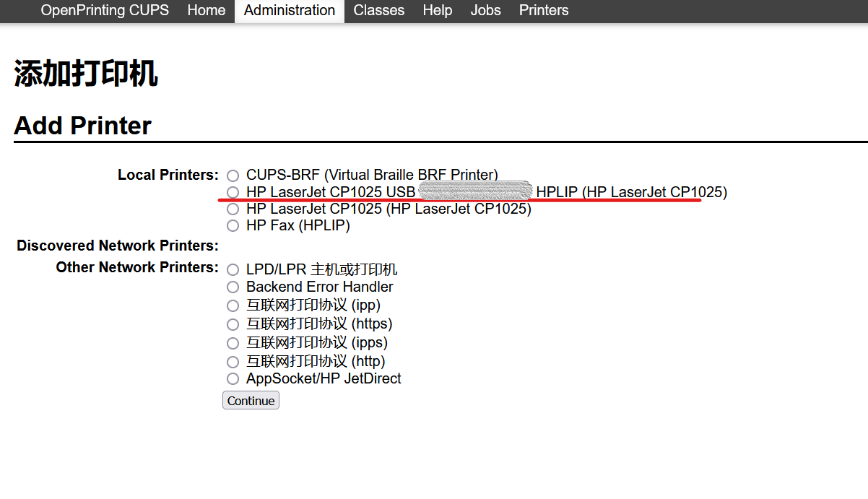The width and height of the screenshot is (868, 499).
Task: Go to the Home tab
Action: click(207, 10)
